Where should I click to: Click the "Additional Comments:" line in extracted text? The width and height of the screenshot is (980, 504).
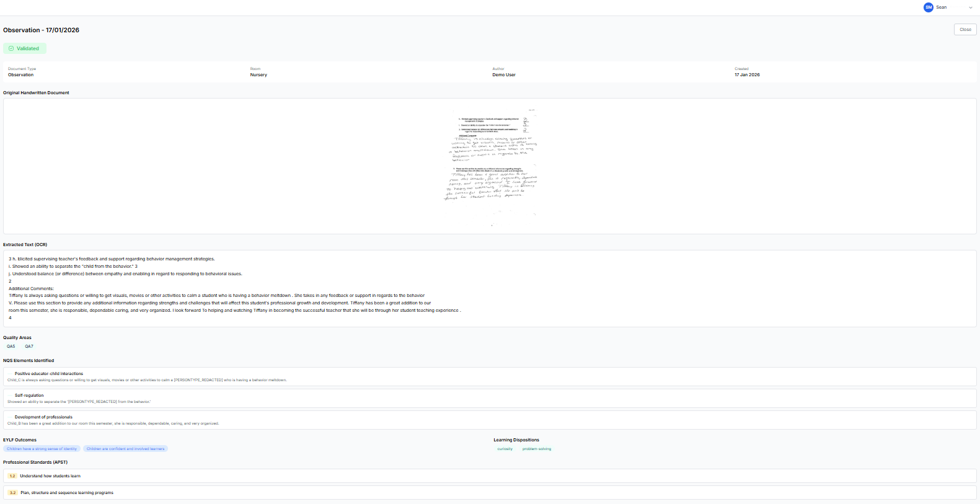31,289
